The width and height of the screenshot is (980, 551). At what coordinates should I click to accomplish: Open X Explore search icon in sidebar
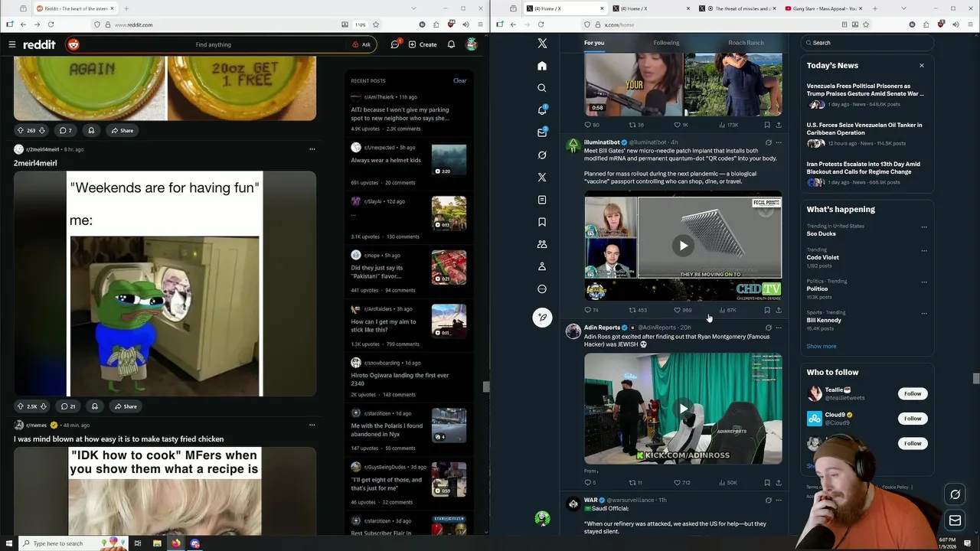[x=542, y=88]
